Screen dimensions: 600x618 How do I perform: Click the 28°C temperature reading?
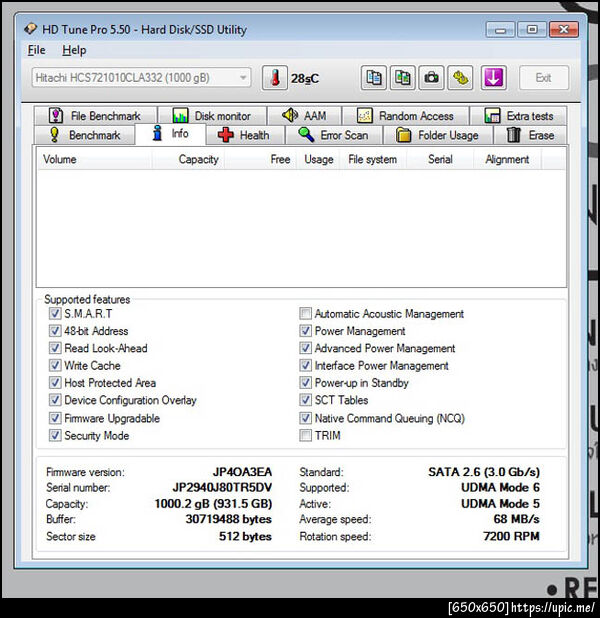pyautogui.click(x=305, y=79)
